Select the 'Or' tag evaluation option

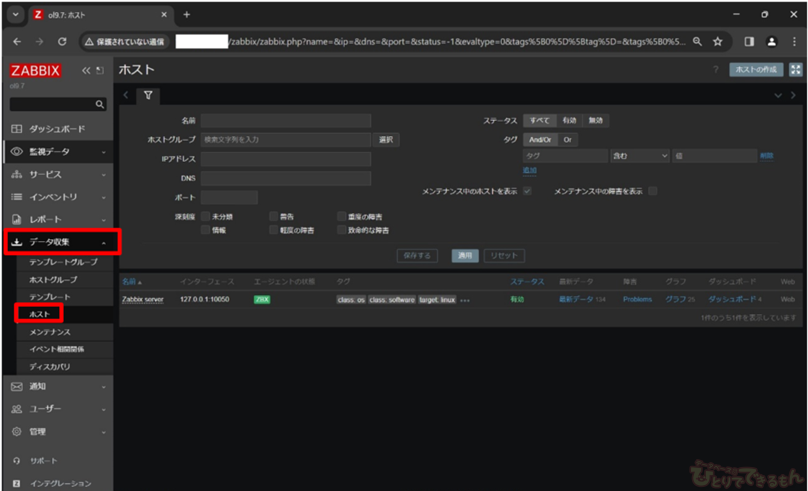pos(567,140)
